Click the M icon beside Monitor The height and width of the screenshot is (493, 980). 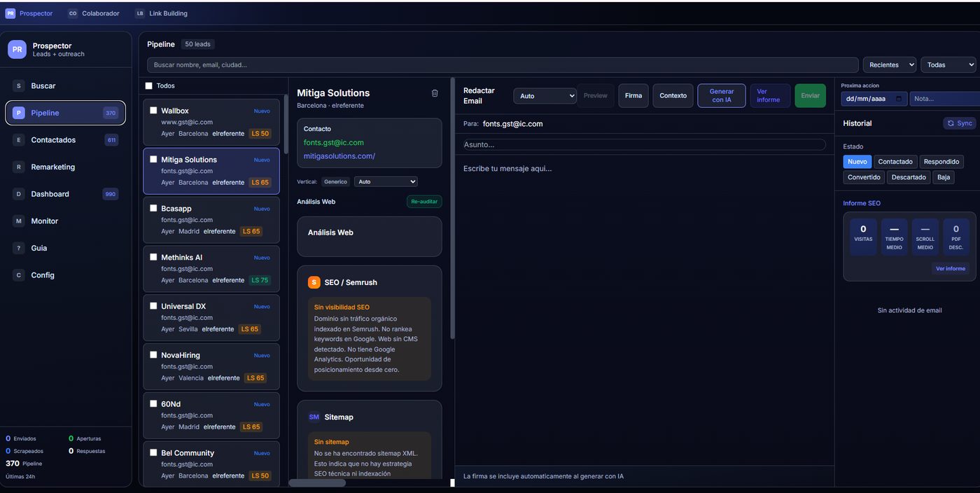(19, 221)
